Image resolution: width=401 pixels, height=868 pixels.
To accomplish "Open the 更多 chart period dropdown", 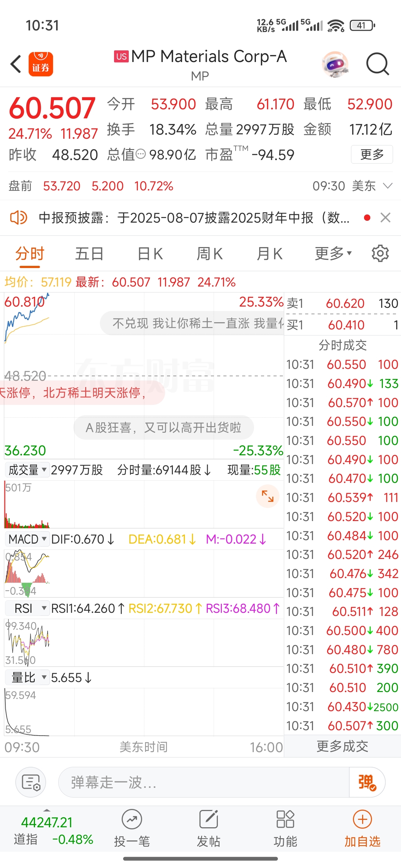I will (x=333, y=254).
